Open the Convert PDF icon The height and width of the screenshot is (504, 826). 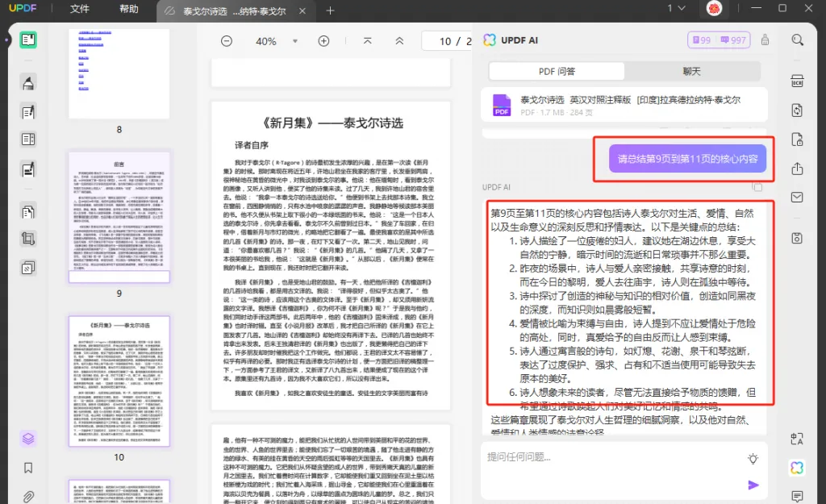(797, 110)
